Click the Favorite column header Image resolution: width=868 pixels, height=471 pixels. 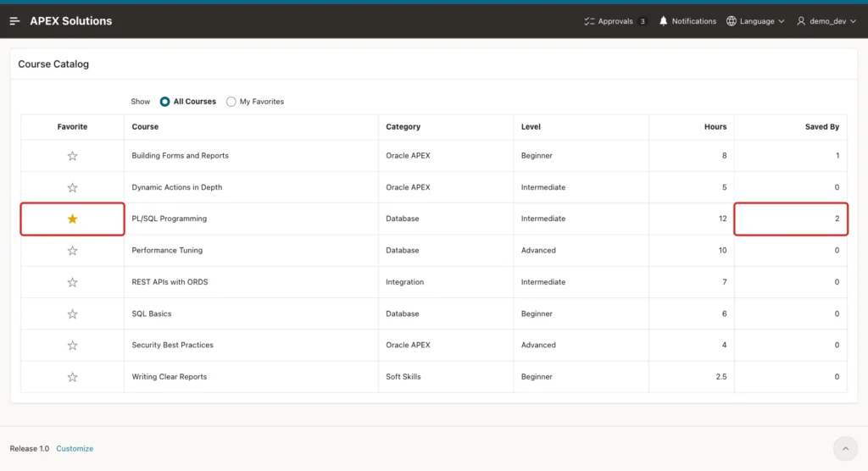tap(73, 127)
